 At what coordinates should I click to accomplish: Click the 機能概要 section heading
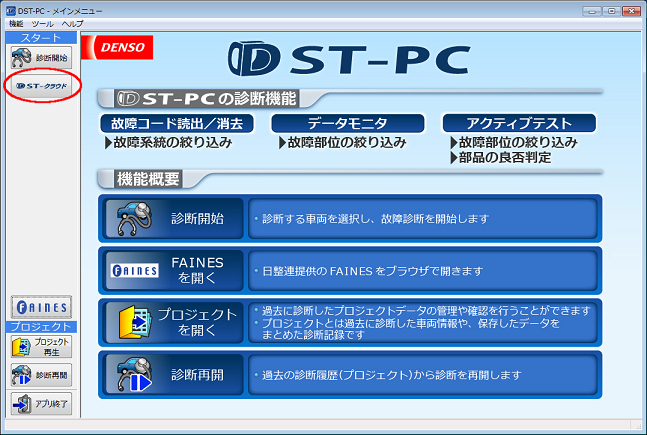point(148,179)
